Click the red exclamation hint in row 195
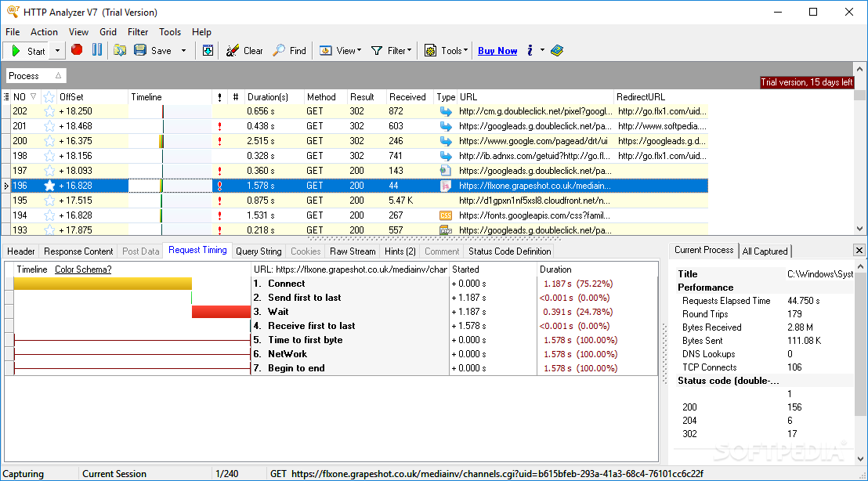The width and height of the screenshot is (868, 481). (220, 201)
